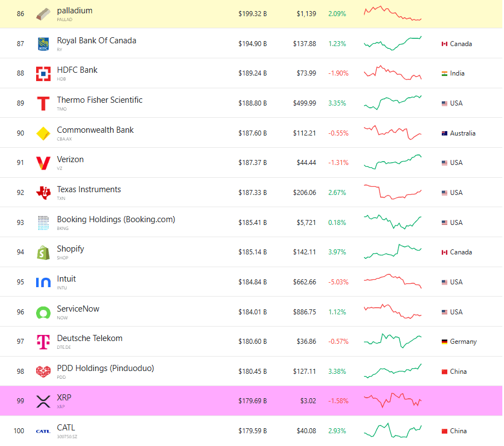The image size is (504, 446).
Task: Click the Commonwealth Bank yellow diamond logo
Action: coord(43,133)
